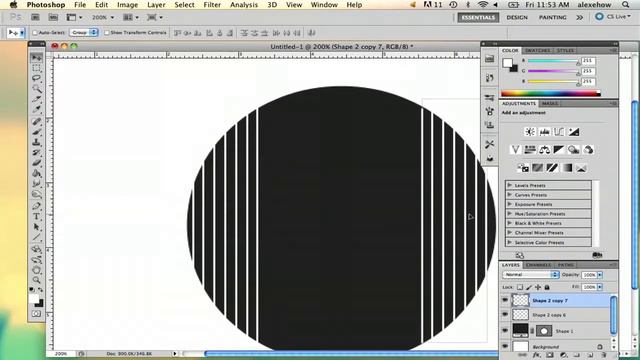Screen dimensions: 640x360
Task: Expand Exposure Presets
Action: (510, 204)
